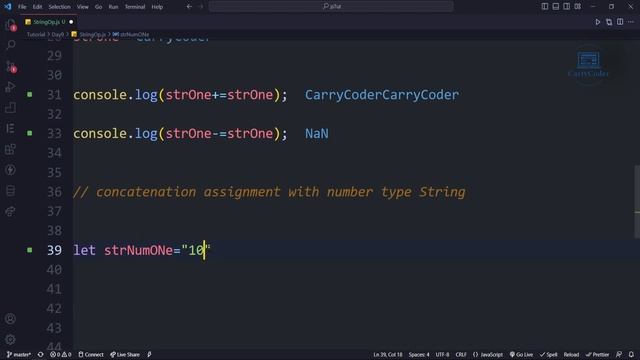The width and height of the screenshot is (640, 360).
Task: Click CarryCoderCarryCoder inline output
Action: tap(382, 95)
